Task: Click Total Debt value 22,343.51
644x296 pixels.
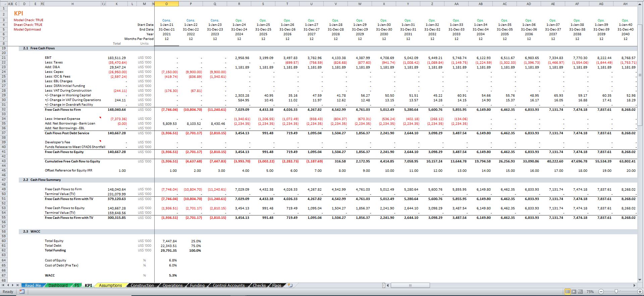Action: [x=169, y=246]
